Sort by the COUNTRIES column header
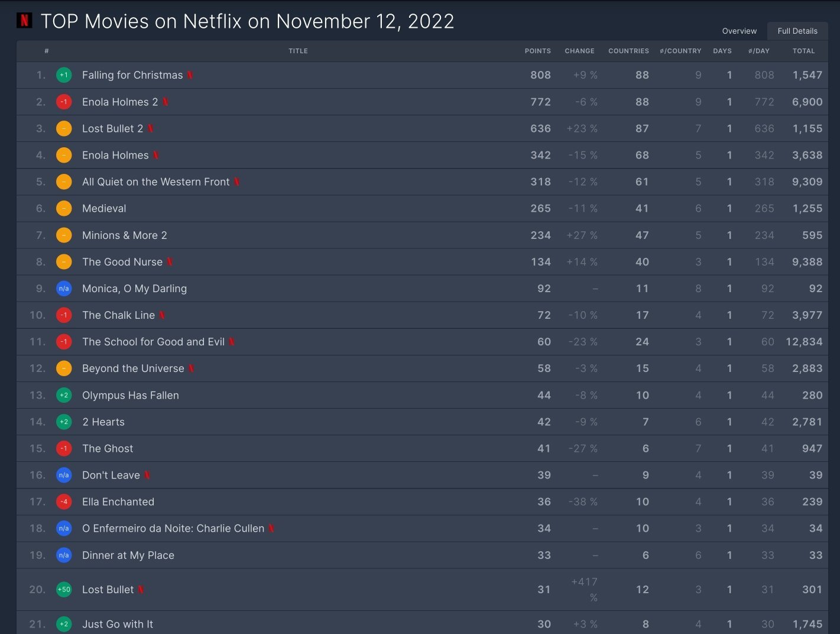 628,51
